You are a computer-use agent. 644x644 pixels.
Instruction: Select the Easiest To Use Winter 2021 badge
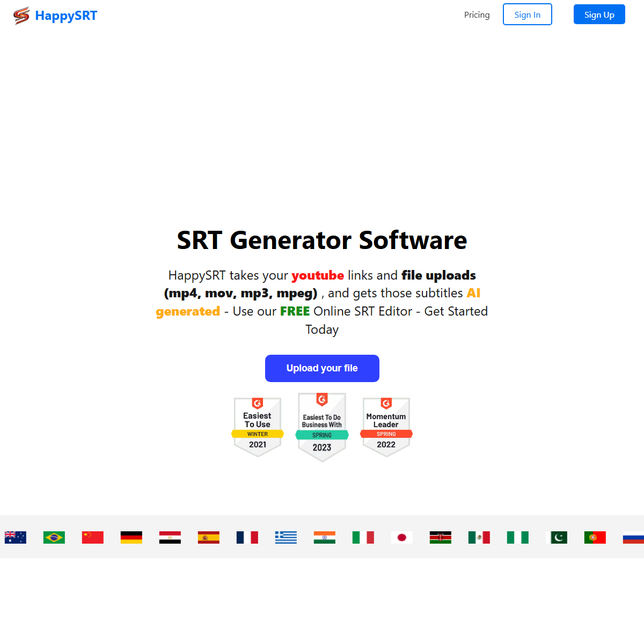(258, 427)
